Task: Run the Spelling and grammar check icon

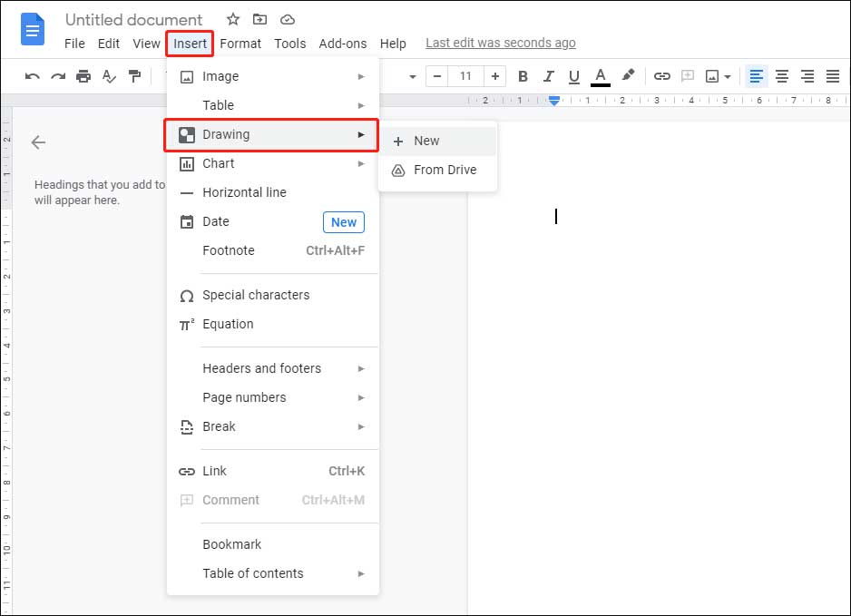Action: [109, 76]
